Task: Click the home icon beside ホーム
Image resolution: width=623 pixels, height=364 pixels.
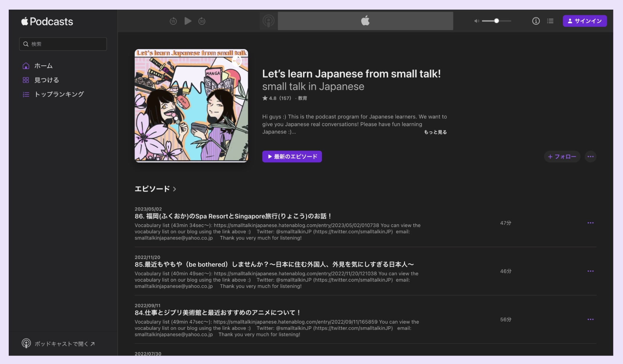Action: click(x=26, y=66)
